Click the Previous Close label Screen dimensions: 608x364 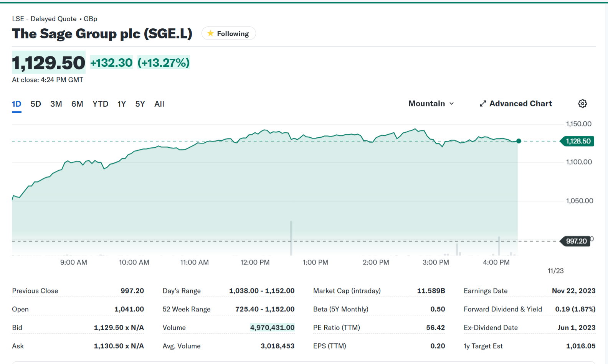(35, 291)
